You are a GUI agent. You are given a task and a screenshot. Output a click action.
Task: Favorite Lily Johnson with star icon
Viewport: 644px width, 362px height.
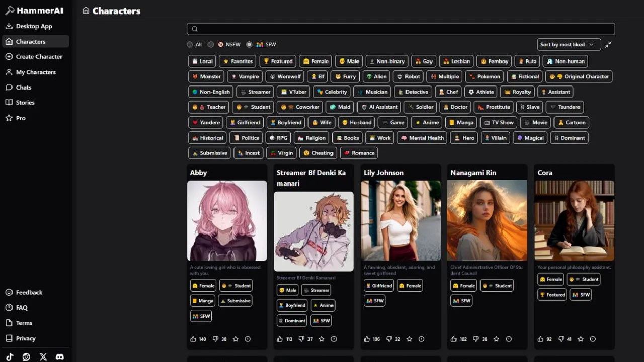click(x=410, y=339)
